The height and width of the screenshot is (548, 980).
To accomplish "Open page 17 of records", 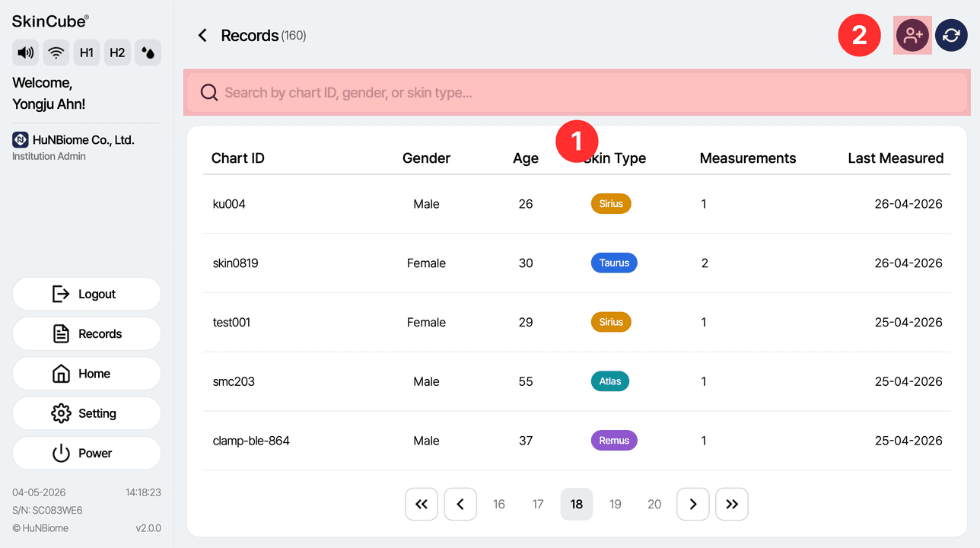I will click(x=538, y=504).
